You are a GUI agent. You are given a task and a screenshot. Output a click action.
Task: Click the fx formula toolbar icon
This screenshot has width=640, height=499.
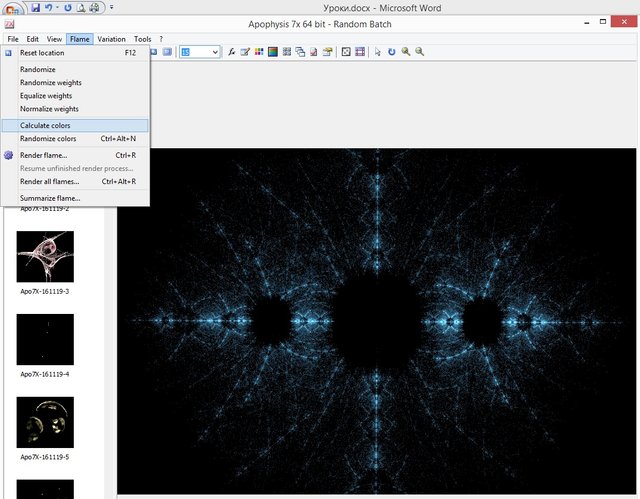point(231,52)
